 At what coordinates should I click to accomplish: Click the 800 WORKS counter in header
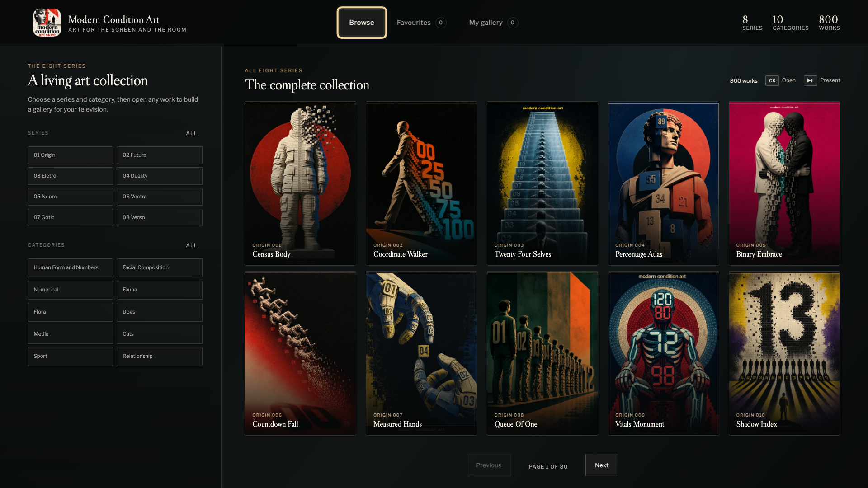tap(829, 23)
